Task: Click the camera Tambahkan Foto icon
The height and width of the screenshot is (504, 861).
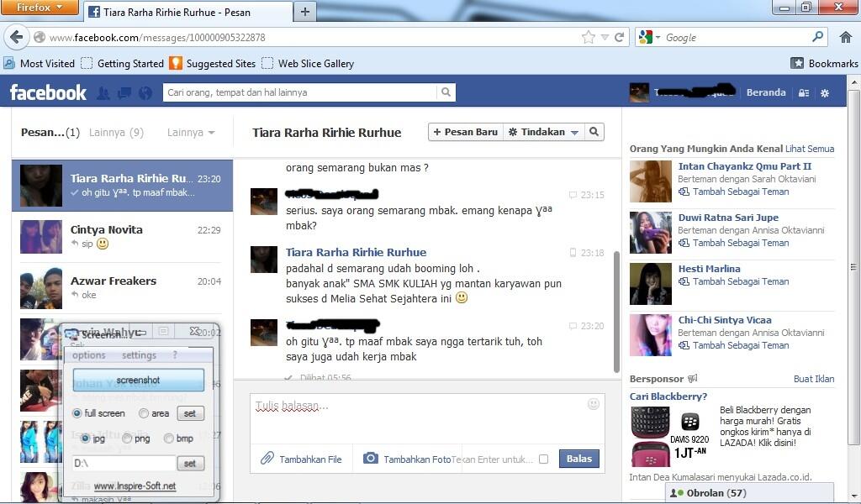Action: pyautogui.click(x=371, y=458)
